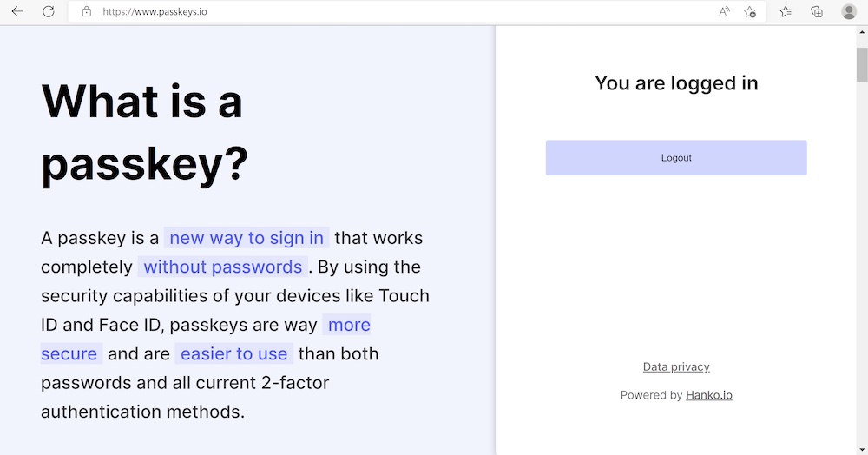The height and width of the screenshot is (455, 868).
Task: Open the Data privacy link
Action: point(676,366)
